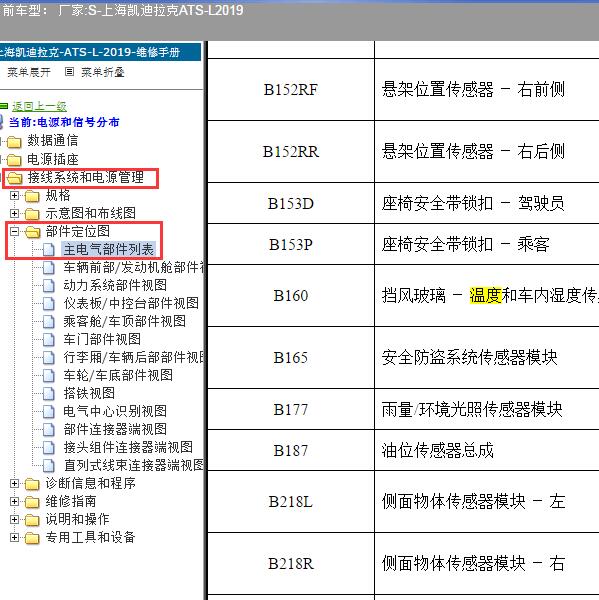Screen dimensions: 599x600
Task: Click table cell B187
Action: coord(291,450)
